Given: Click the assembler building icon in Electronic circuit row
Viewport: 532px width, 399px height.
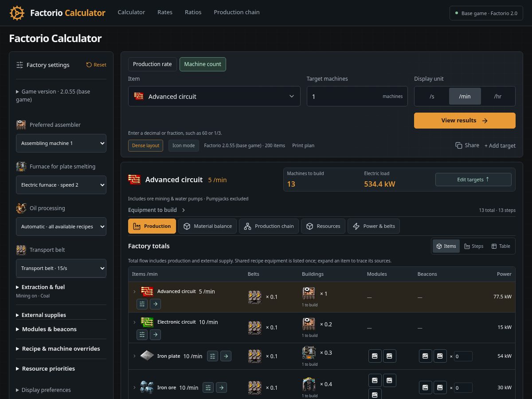Looking at the screenshot, I should [309, 324].
